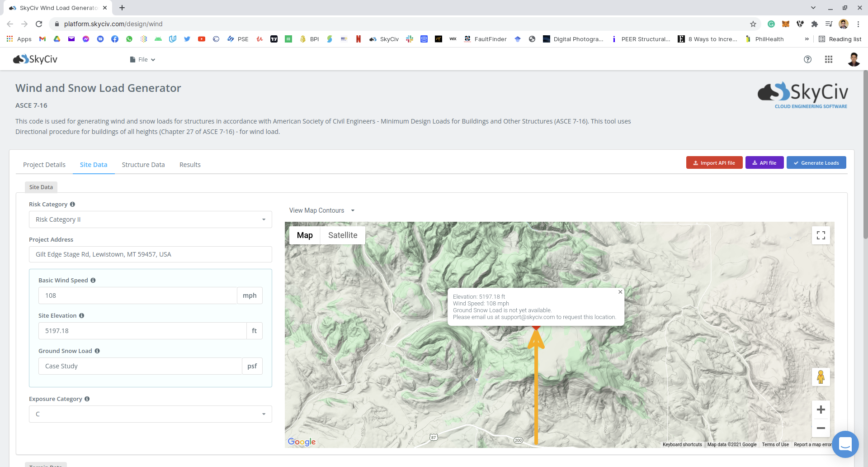Open the SkyCiv help question icon
The height and width of the screenshot is (467, 868).
pos(807,59)
